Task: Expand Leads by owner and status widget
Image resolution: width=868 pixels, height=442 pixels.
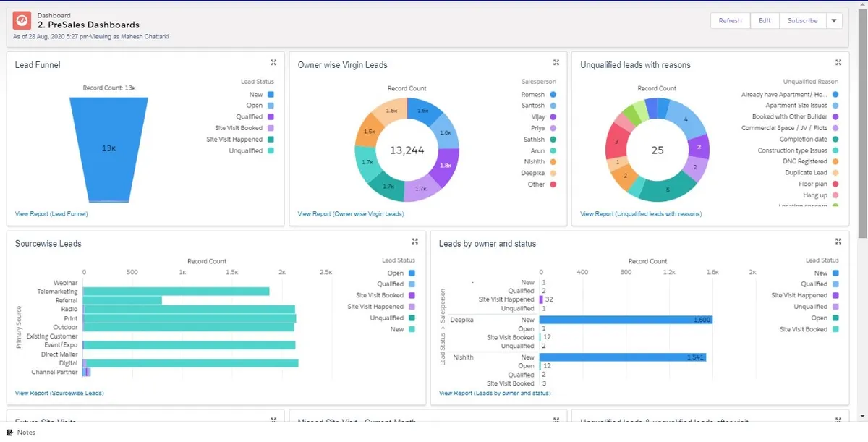Action: [x=838, y=242]
